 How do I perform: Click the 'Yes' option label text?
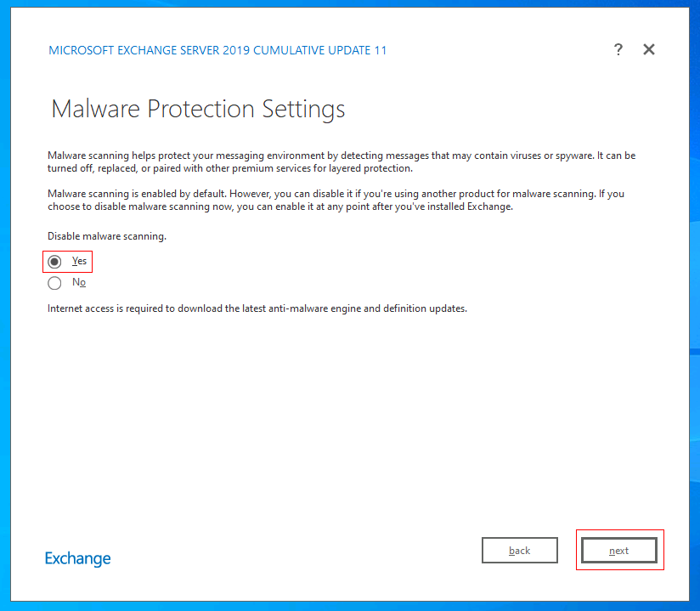(x=79, y=261)
